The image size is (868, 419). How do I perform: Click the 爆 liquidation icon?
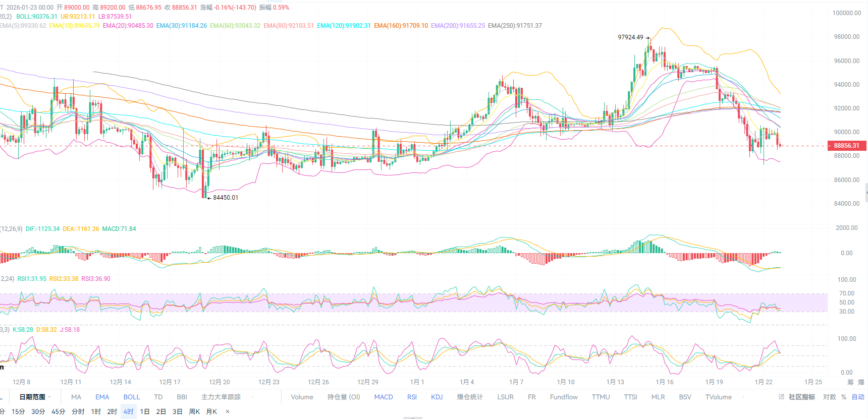[861, 382]
